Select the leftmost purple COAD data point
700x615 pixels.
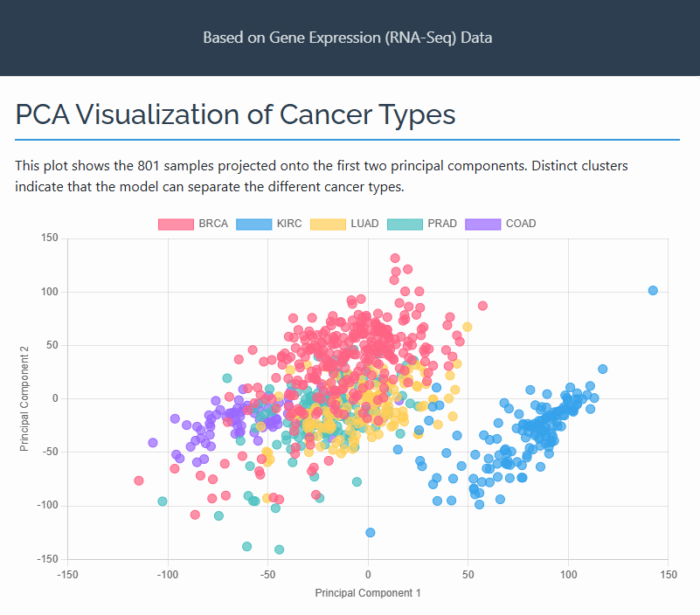point(153,443)
